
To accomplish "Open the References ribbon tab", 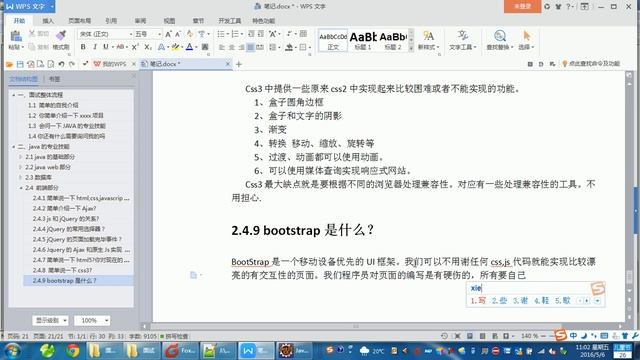I will pos(111,21).
